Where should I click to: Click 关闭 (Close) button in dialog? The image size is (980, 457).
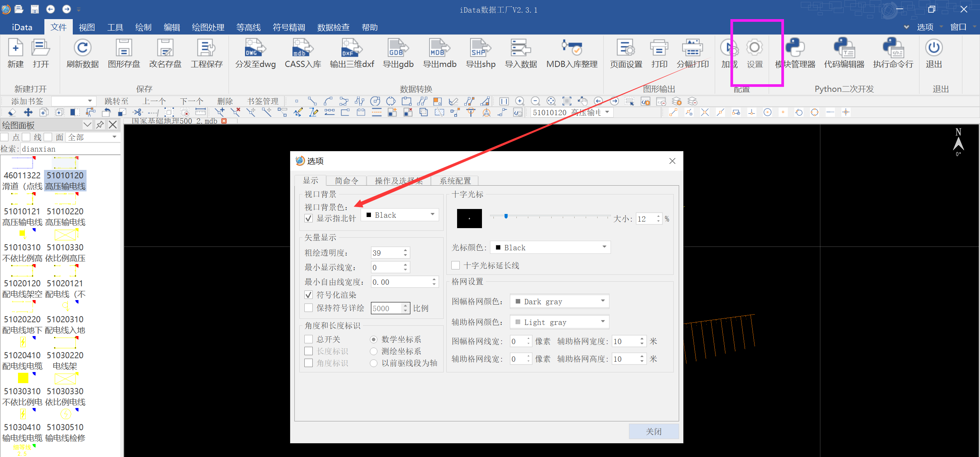click(x=652, y=431)
